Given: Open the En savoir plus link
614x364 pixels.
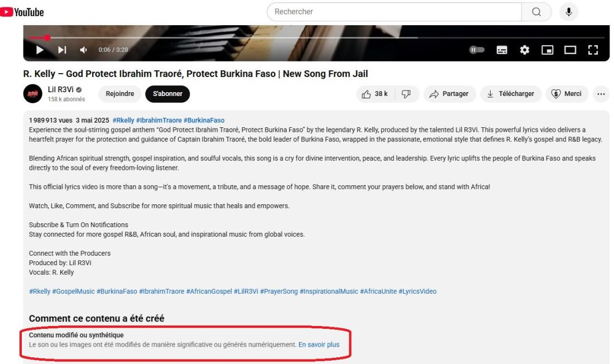Looking at the screenshot, I should (x=319, y=345).
